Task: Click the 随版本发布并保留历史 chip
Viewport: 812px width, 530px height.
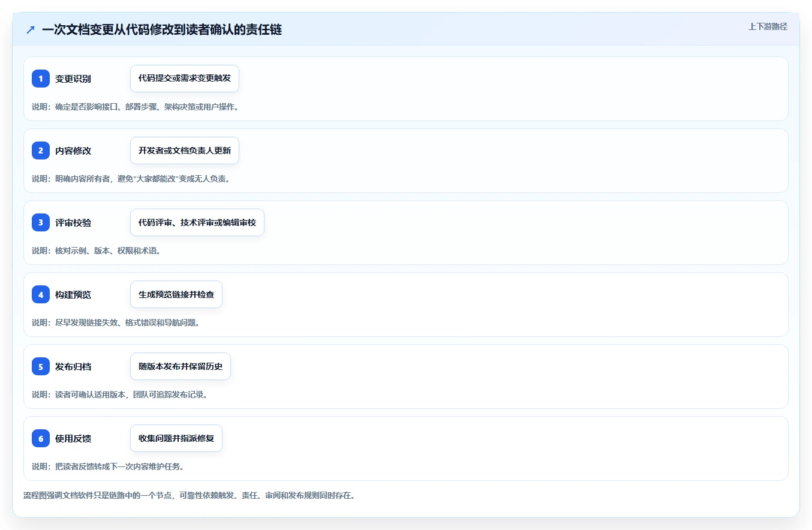Action: pyautogui.click(x=181, y=366)
